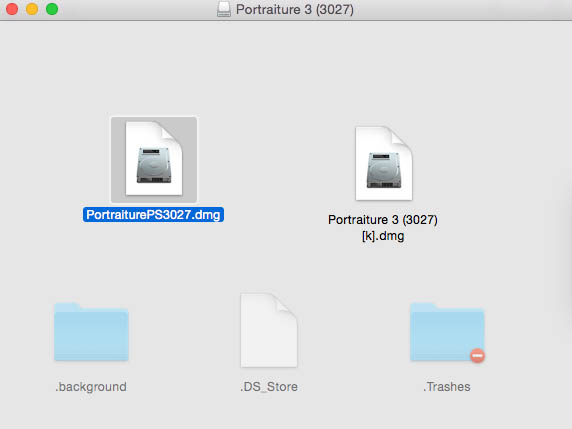Viewport: 572px width, 429px height.
Task: Click the .Trashes folder name label
Action: pyautogui.click(x=447, y=386)
